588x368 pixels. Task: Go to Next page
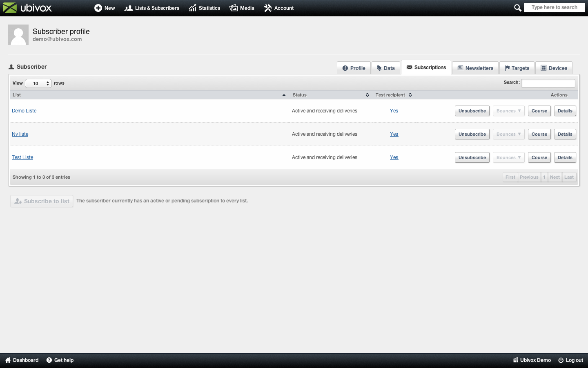click(555, 177)
